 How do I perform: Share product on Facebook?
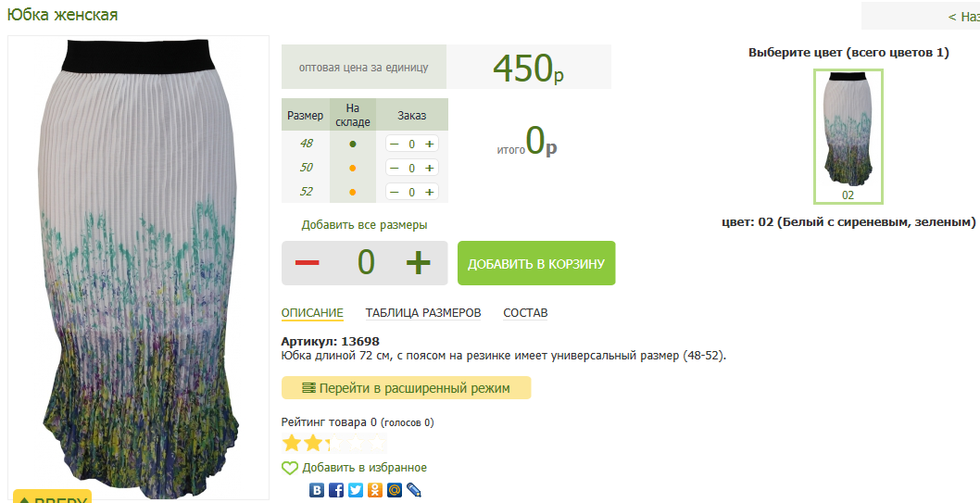coord(336,490)
